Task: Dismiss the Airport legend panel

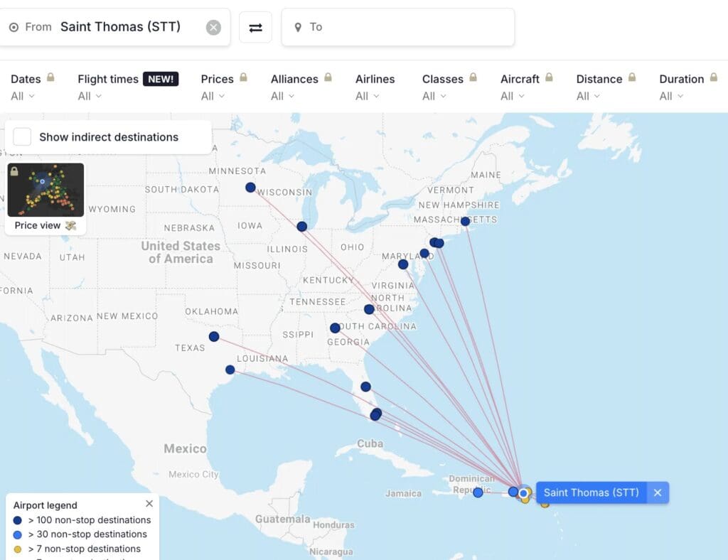Action: coord(149,504)
